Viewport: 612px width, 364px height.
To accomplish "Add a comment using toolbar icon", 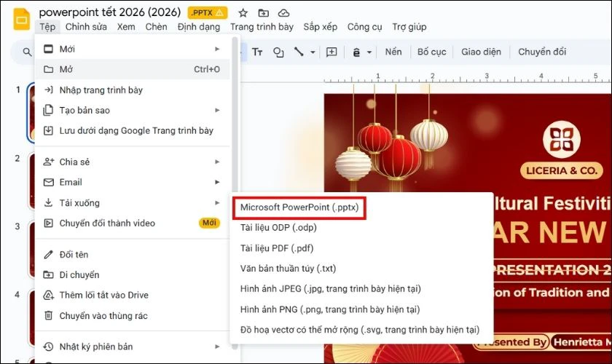I will pyautogui.click(x=331, y=52).
